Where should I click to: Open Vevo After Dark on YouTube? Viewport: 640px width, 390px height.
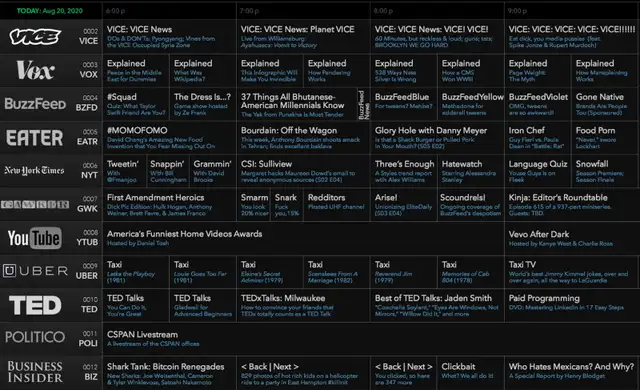tap(572, 238)
